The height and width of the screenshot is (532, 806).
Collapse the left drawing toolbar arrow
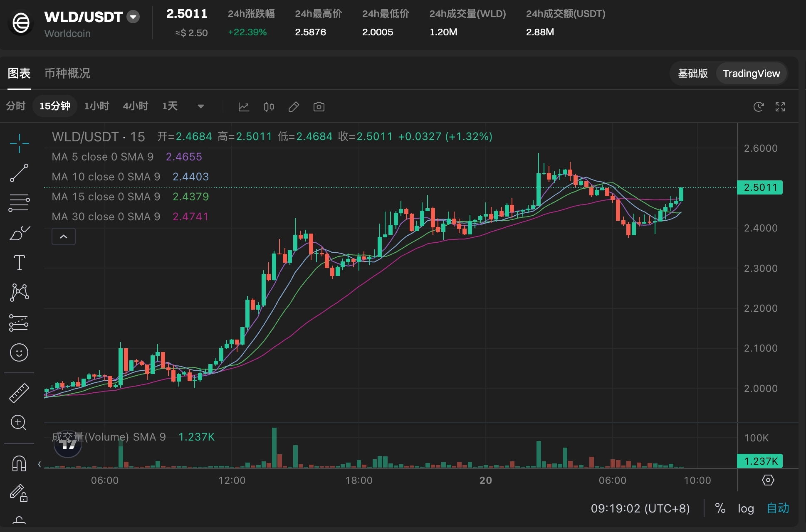click(40, 464)
